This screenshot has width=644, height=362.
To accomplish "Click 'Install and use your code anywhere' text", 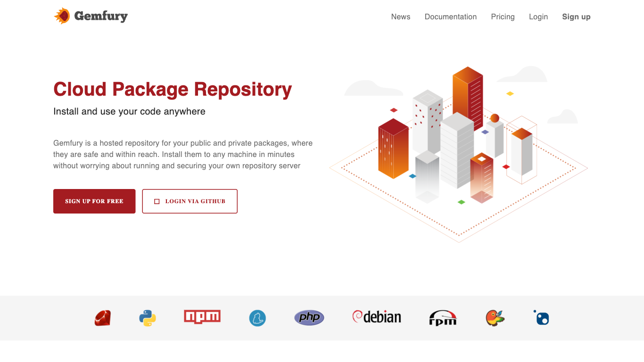I will [129, 112].
